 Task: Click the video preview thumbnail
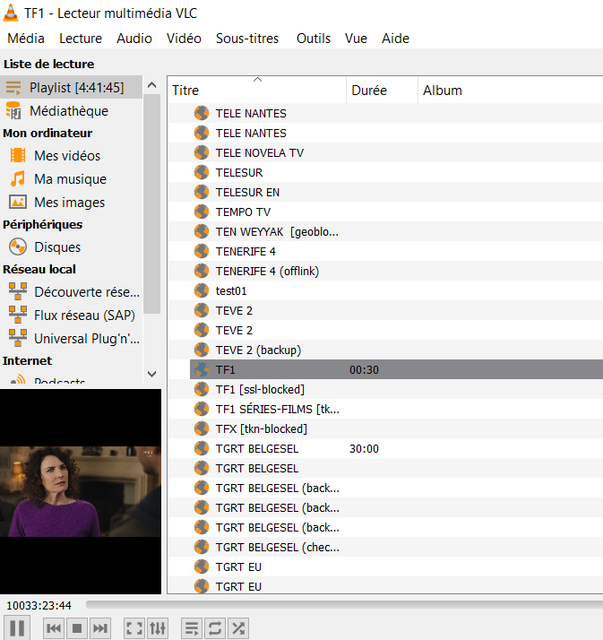click(80, 491)
